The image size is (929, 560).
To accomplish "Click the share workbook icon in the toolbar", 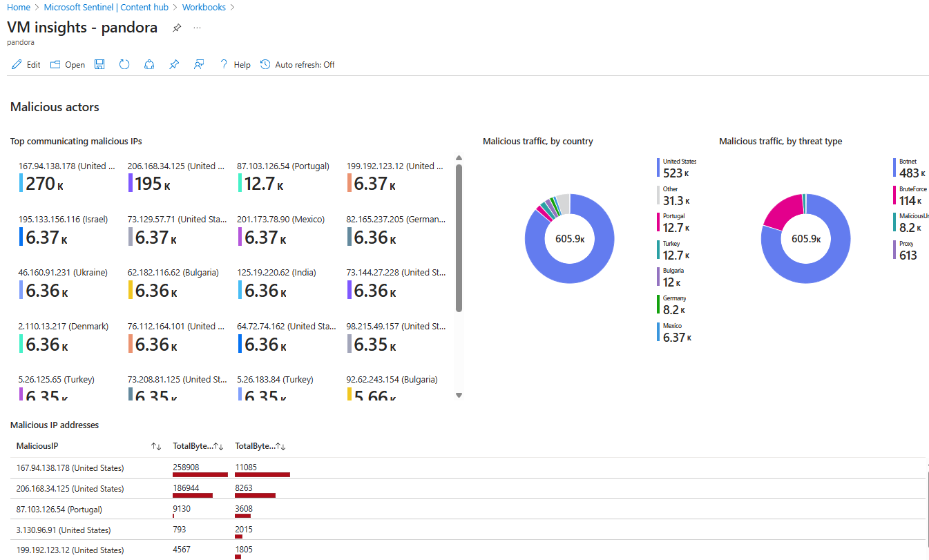I will coord(149,64).
